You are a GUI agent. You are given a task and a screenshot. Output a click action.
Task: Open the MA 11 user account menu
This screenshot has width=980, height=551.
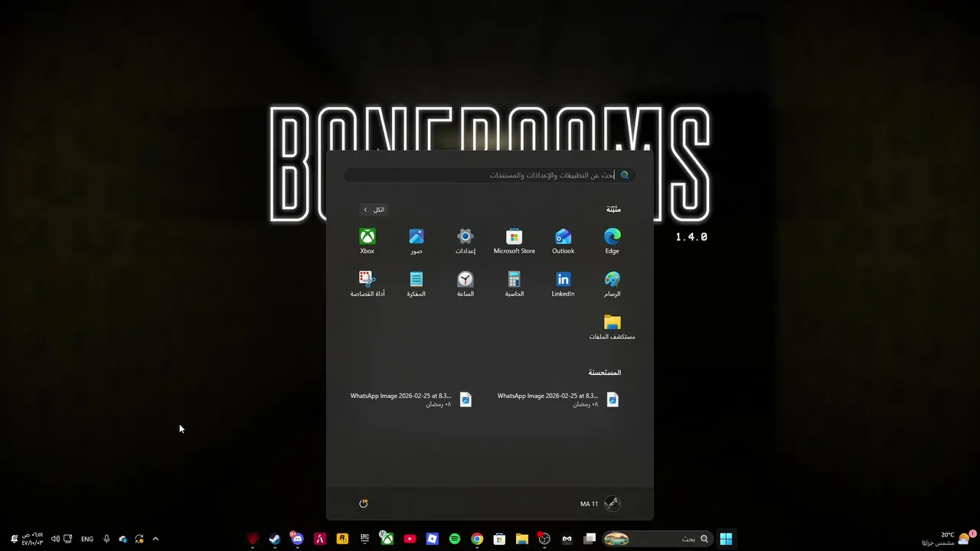pyautogui.click(x=599, y=504)
